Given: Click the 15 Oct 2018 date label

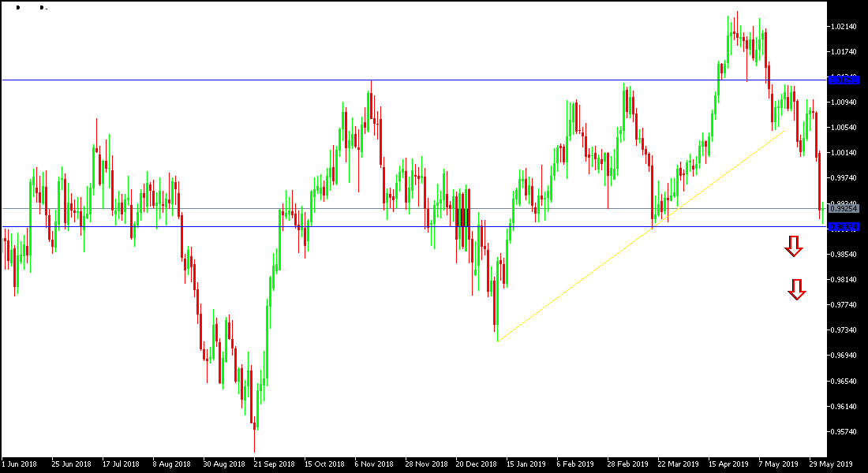Looking at the screenshot, I should point(324,464).
